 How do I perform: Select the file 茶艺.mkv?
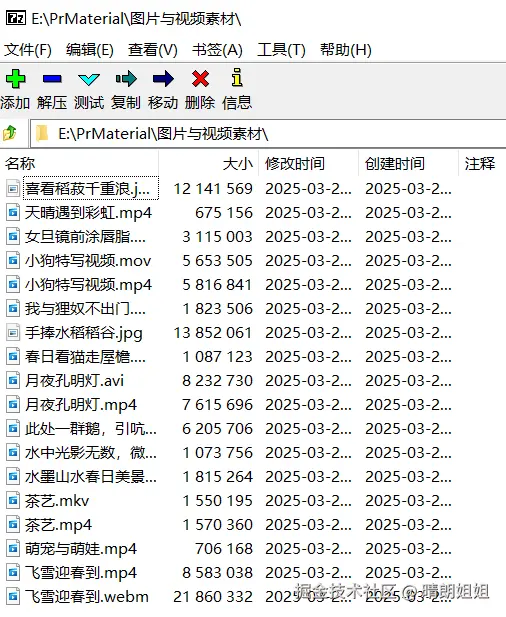click(57, 501)
